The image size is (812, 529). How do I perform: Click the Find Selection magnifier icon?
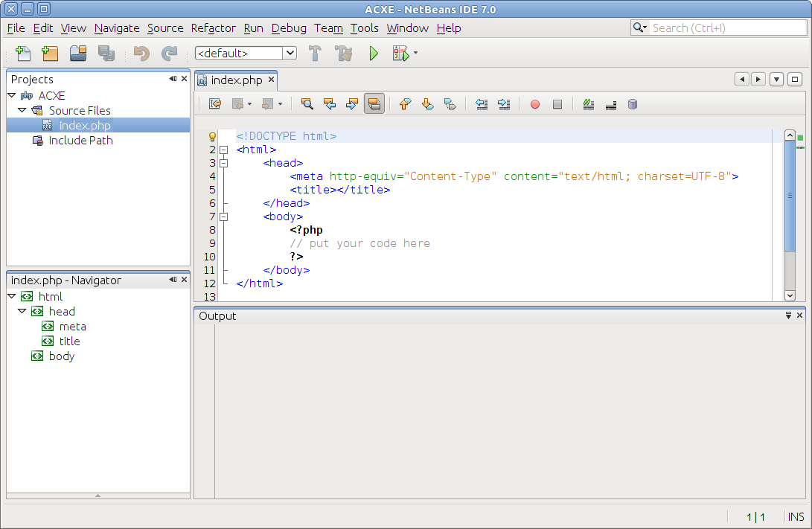pos(307,104)
